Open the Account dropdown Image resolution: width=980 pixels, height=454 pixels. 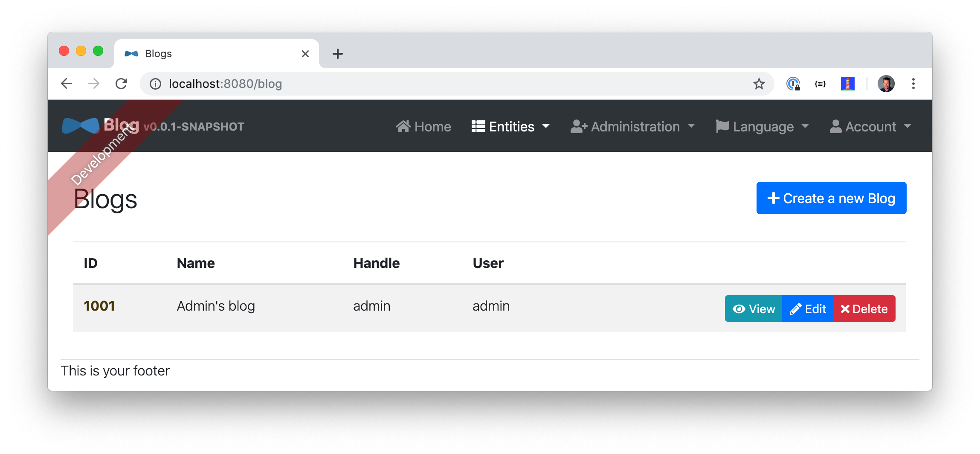[x=870, y=127]
